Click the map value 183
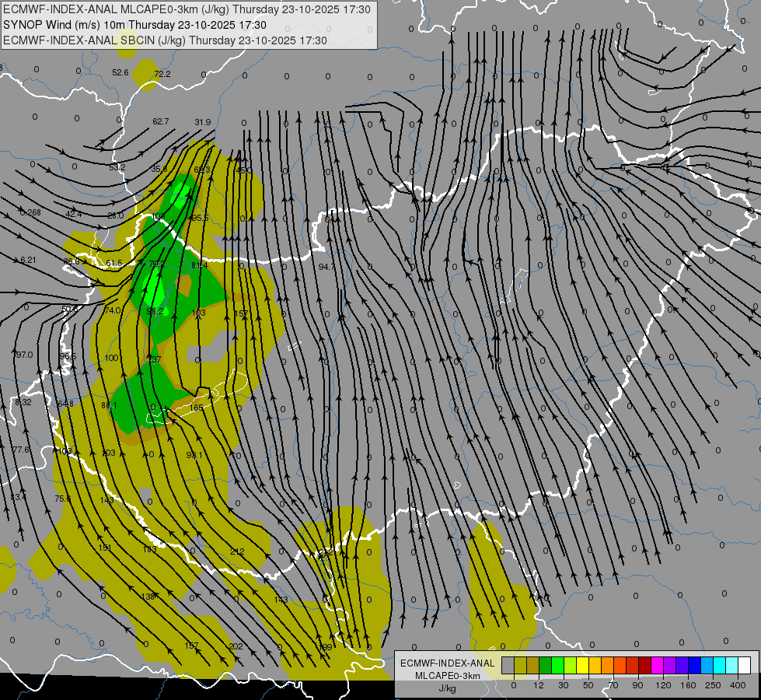This screenshot has height=700, width=761. click(x=149, y=549)
